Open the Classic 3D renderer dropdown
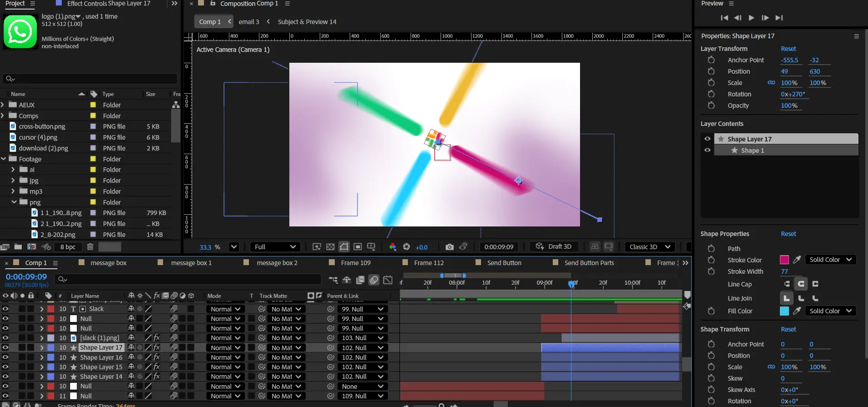Image resolution: width=868 pixels, height=407 pixels. 650,247
